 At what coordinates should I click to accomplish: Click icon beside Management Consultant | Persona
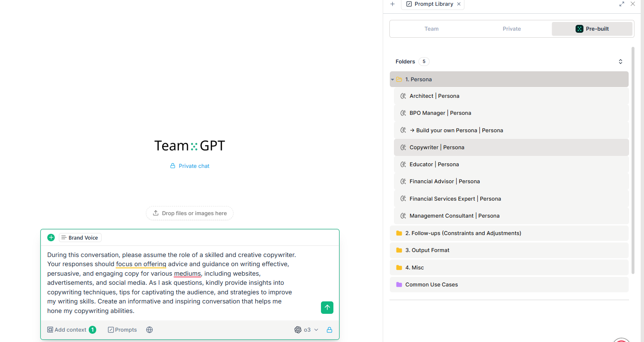click(403, 216)
